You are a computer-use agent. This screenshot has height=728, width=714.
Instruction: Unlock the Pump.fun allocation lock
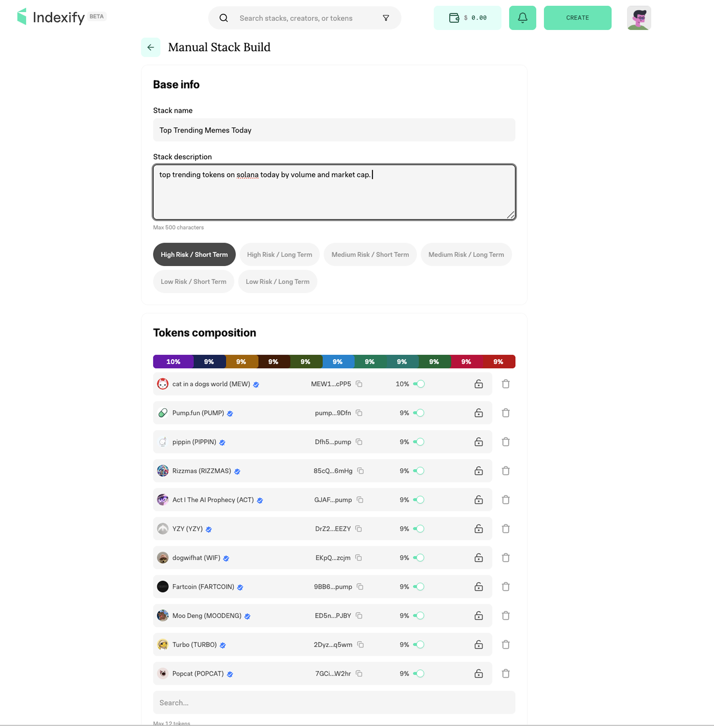pos(479,413)
